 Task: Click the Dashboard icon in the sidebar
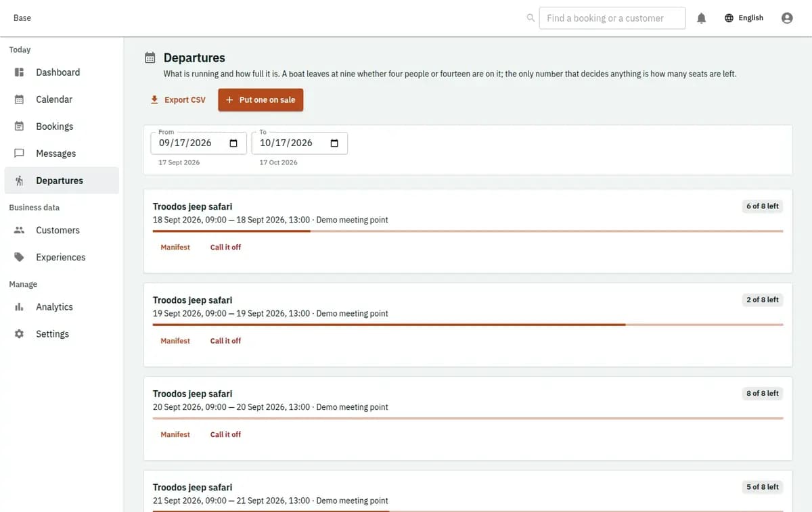tap(19, 72)
